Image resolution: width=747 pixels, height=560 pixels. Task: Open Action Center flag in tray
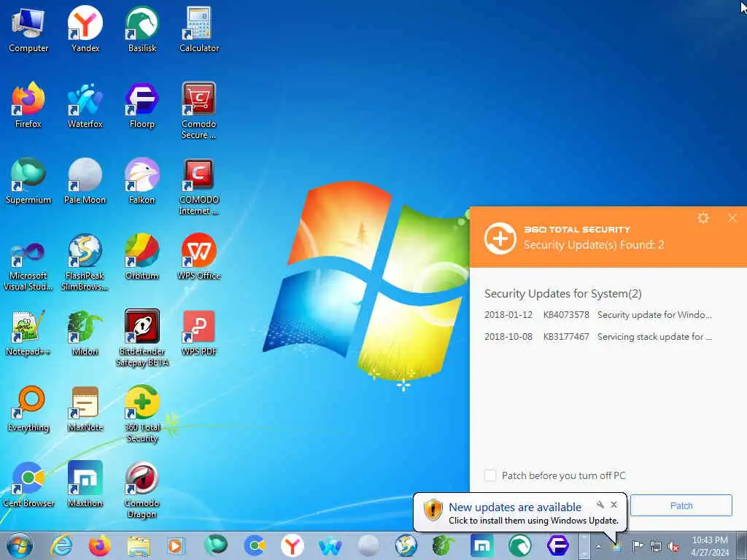tap(638, 546)
